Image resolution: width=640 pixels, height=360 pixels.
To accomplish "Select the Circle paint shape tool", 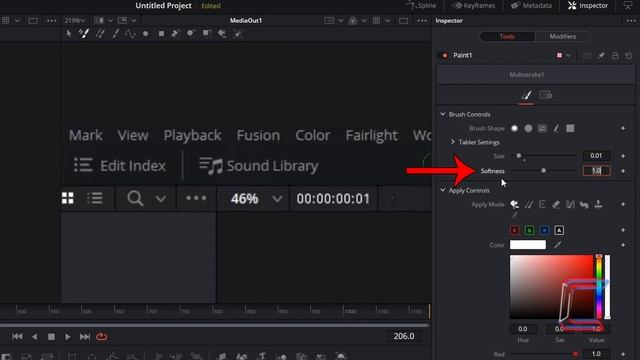I will [x=145, y=34].
